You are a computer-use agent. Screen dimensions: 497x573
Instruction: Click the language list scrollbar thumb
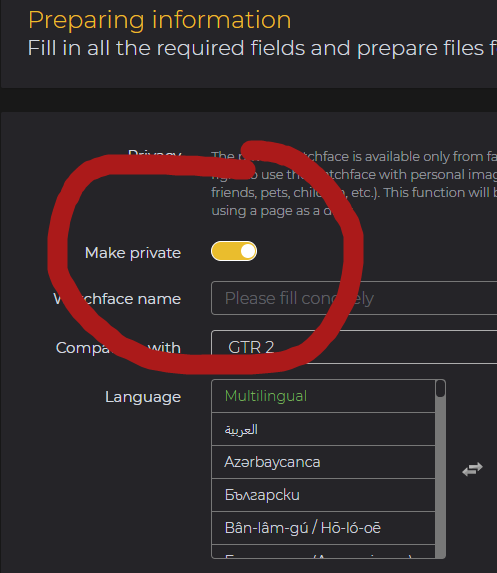440,389
